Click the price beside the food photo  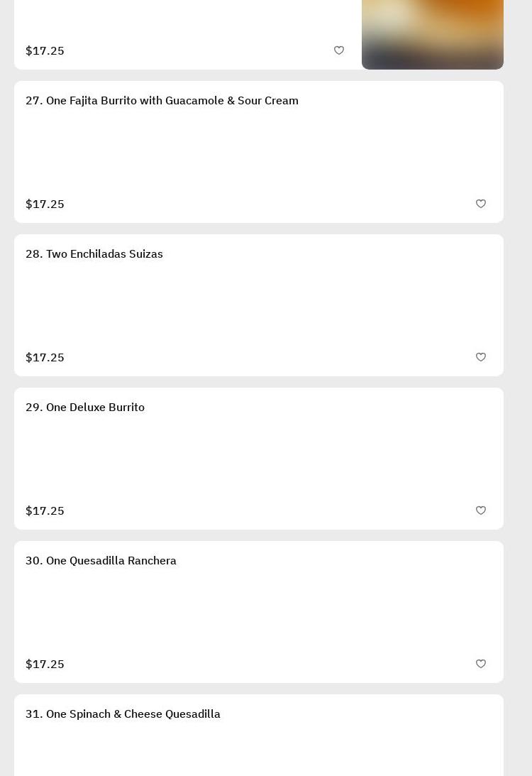tap(45, 51)
